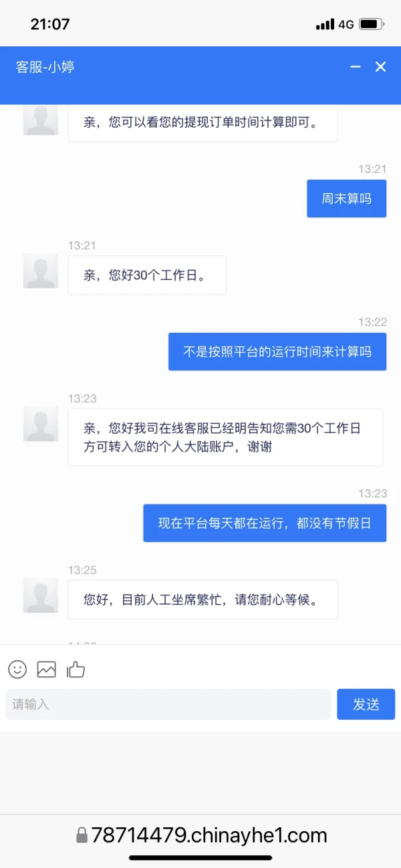The image size is (401, 868).
Task: Tap the battery icon in status bar
Action: [x=371, y=25]
